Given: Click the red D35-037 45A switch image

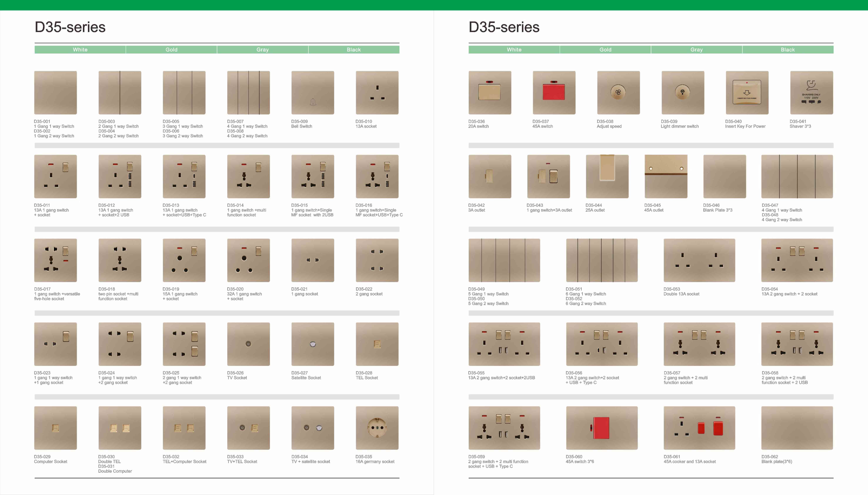Looking at the screenshot, I should [554, 92].
